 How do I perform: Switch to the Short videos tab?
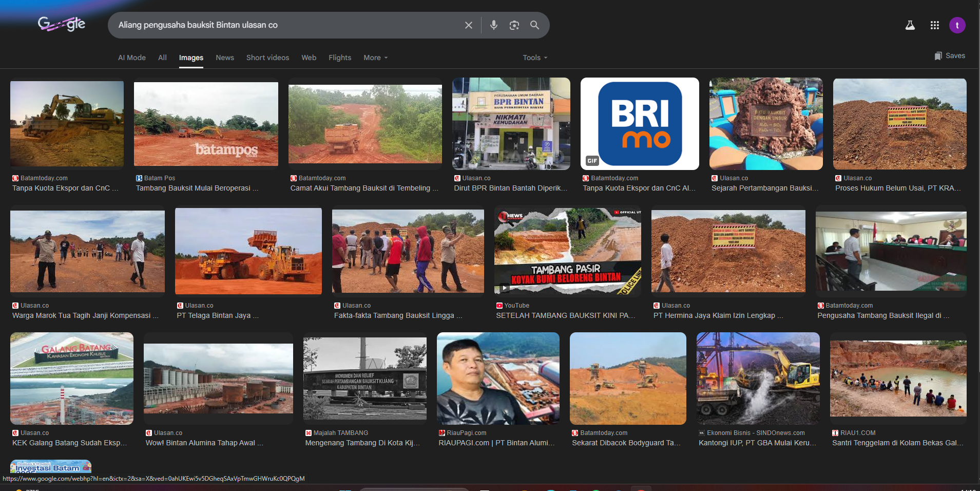(267, 58)
